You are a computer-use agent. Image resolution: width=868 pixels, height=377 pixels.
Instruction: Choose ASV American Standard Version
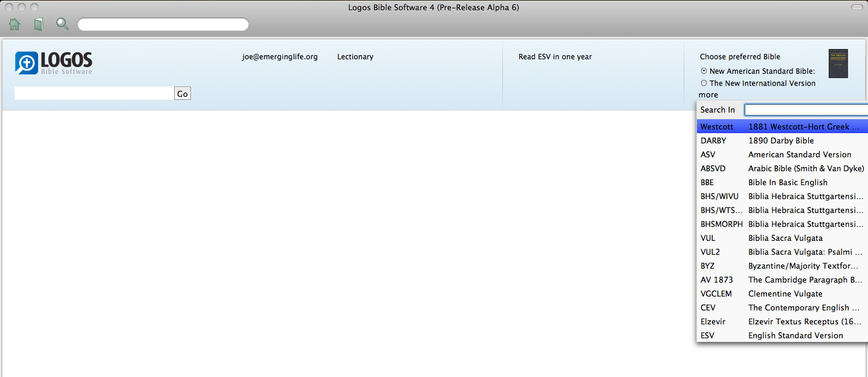pos(782,154)
